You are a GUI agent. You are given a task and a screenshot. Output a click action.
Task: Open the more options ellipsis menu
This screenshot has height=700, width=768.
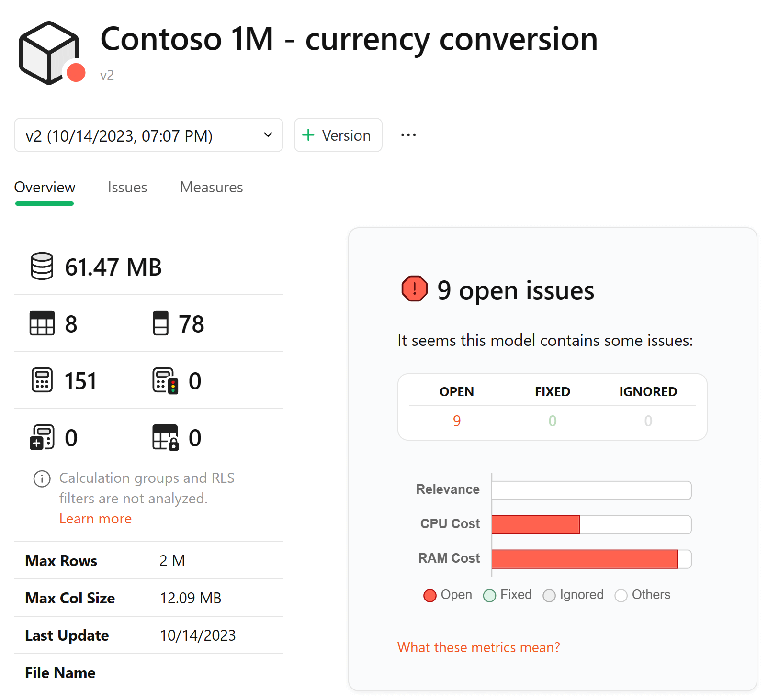(x=408, y=135)
